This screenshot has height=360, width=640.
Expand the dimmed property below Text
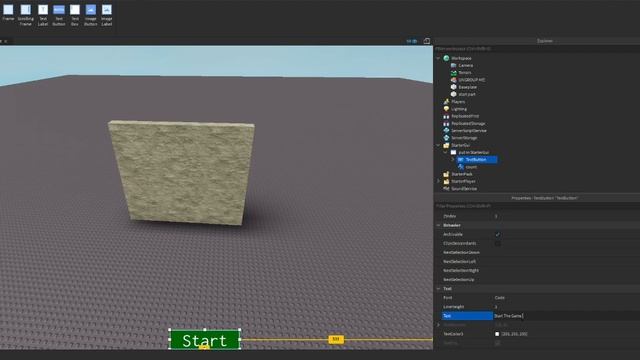(438, 325)
